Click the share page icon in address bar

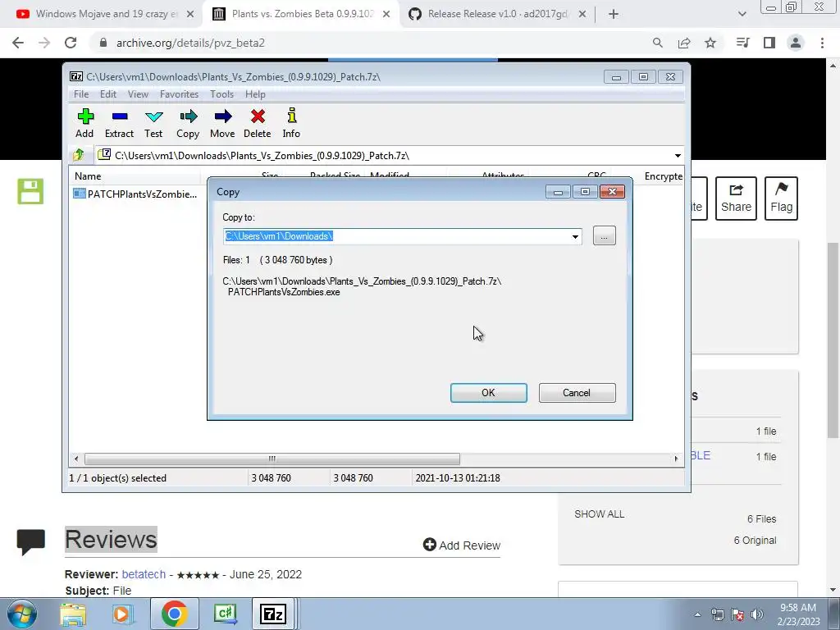(x=684, y=43)
